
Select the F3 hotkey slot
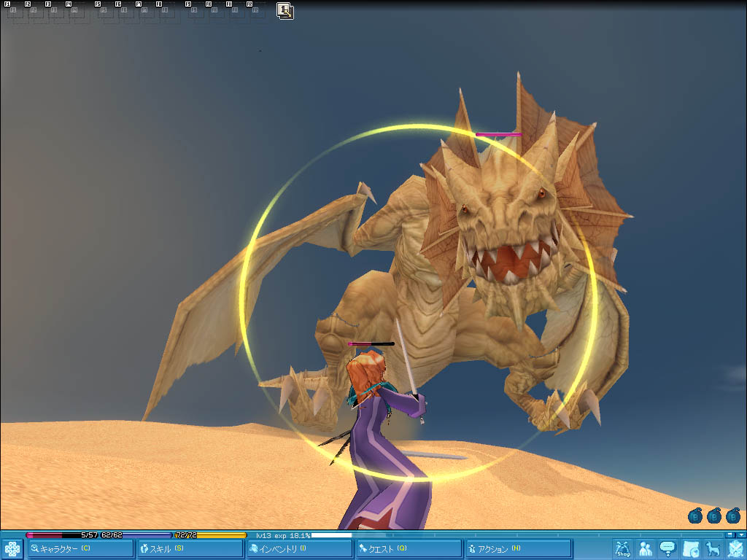(54, 12)
